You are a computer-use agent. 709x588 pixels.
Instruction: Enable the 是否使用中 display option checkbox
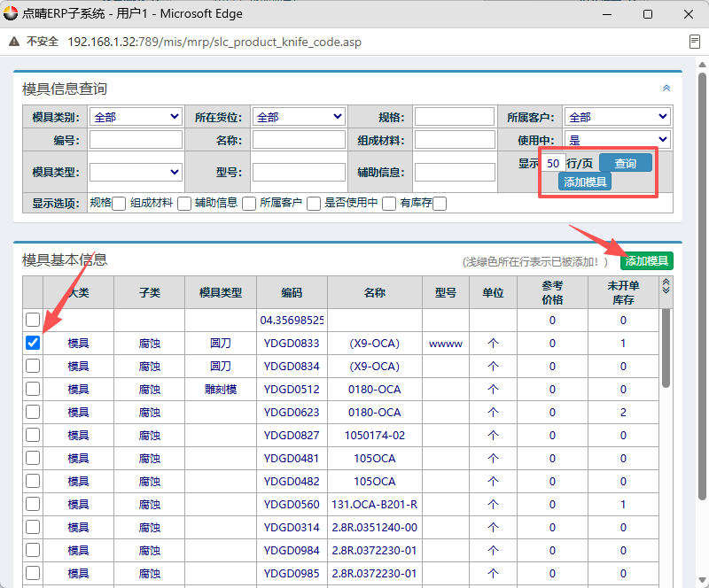click(389, 204)
